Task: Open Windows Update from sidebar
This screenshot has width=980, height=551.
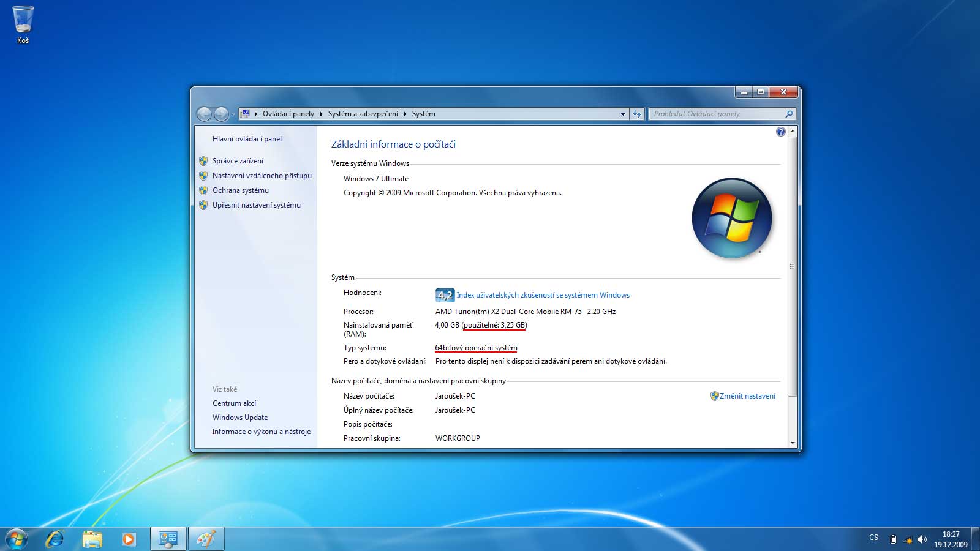Action: [x=240, y=418]
